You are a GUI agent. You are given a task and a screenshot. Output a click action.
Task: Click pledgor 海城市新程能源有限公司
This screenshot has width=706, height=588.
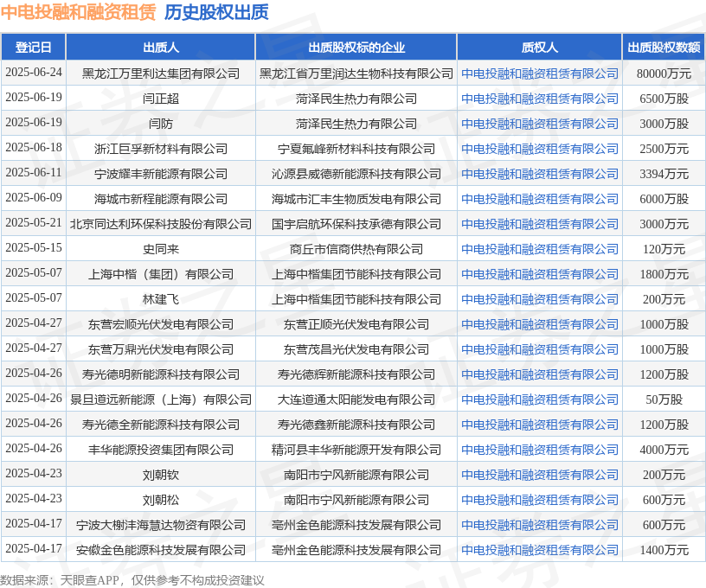(161, 199)
